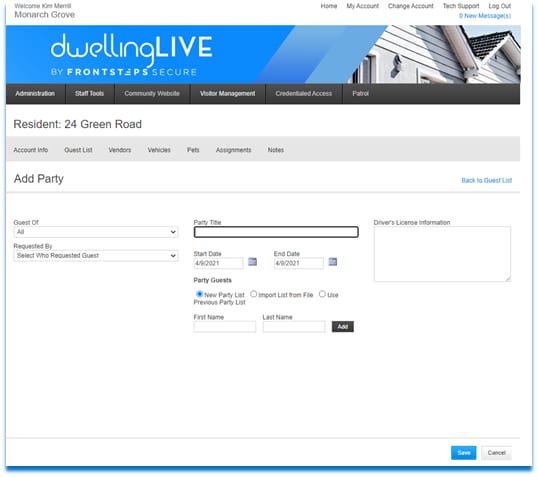Follow the Back to Guest List link
538x477 pixels.
click(487, 181)
